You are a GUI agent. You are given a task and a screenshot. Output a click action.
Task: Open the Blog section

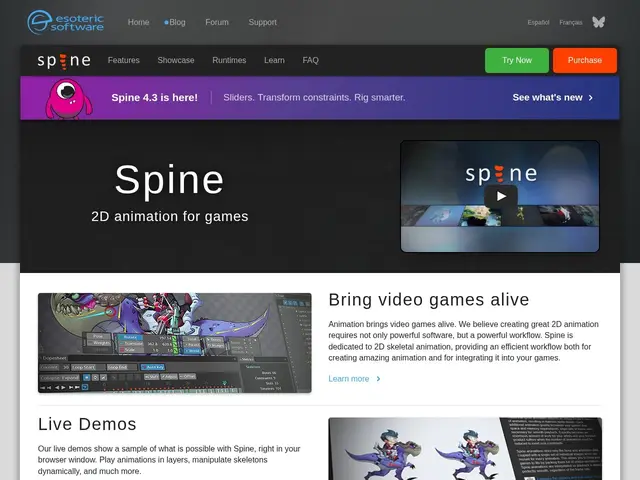177,22
